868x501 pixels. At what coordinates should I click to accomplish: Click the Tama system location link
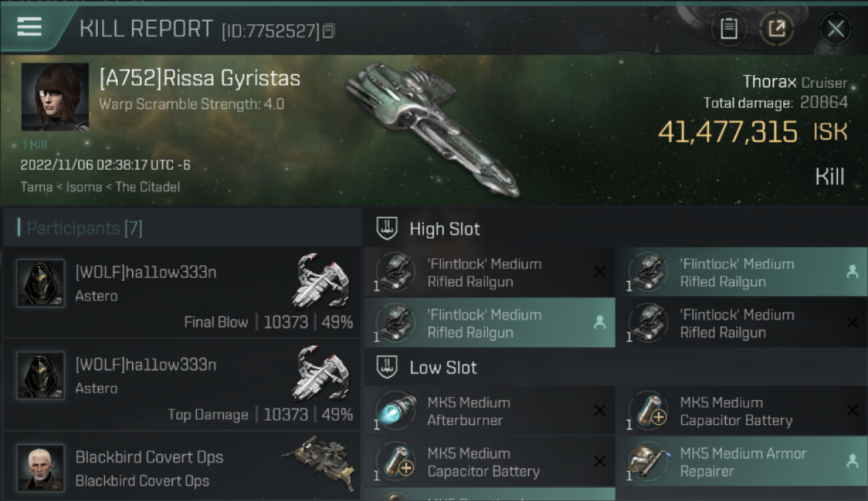click(36, 186)
